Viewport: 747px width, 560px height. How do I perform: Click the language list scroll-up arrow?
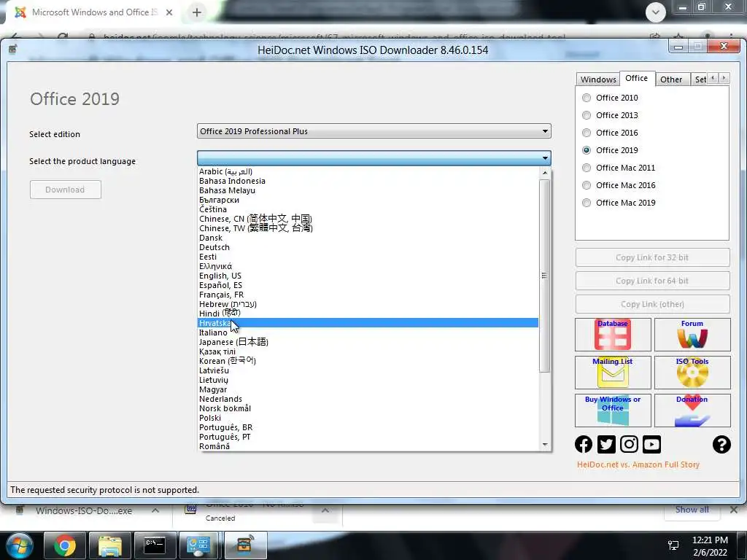[x=545, y=173]
